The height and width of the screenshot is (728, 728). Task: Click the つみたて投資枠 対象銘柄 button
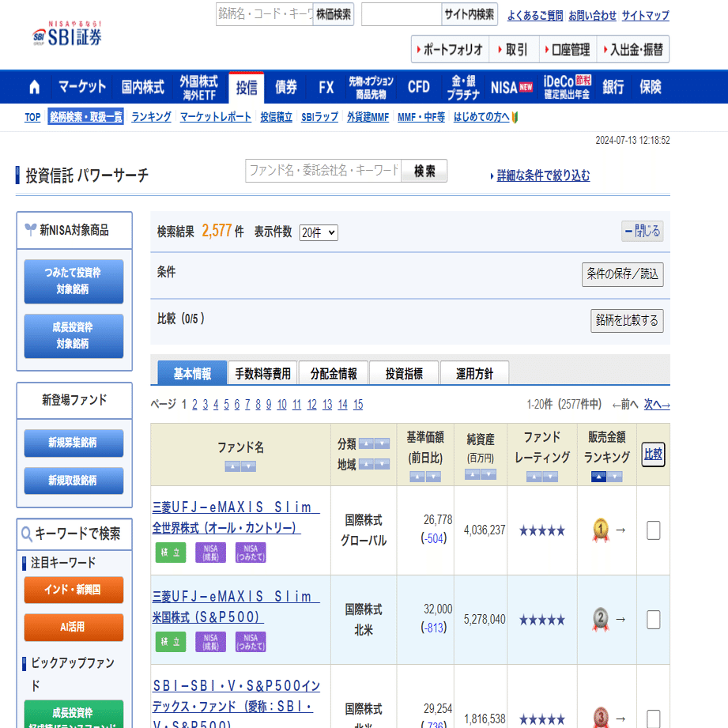click(x=74, y=281)
